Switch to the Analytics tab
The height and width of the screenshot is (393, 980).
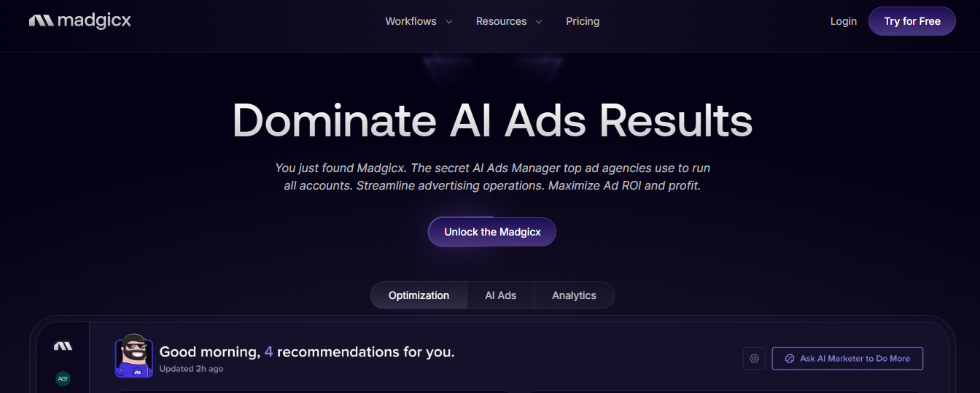(x=574, y=295)
